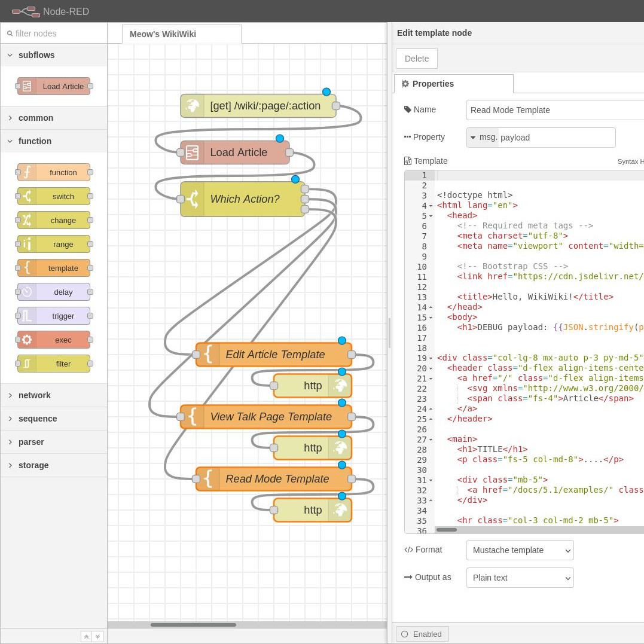The width and height of the screenshot is (644, 644).
Task: Click the Delete button
Action: [416, 59]
